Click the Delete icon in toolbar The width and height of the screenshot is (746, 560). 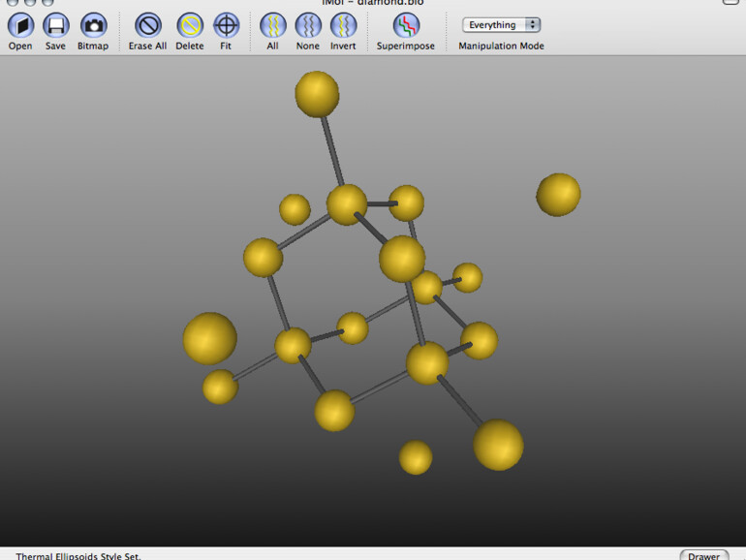pos(190,26)
